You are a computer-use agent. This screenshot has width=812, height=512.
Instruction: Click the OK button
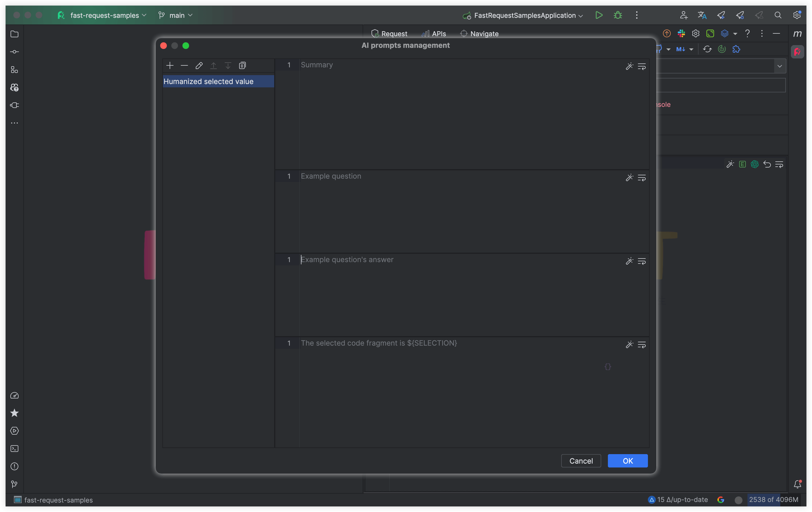click(x=628, y=461)
